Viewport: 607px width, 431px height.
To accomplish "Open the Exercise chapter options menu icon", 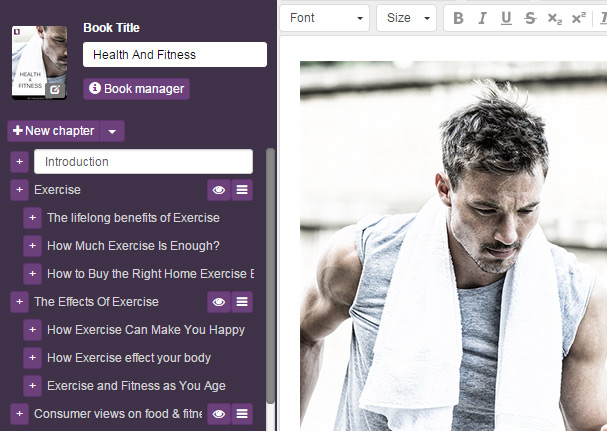I will tap(243, 189).
